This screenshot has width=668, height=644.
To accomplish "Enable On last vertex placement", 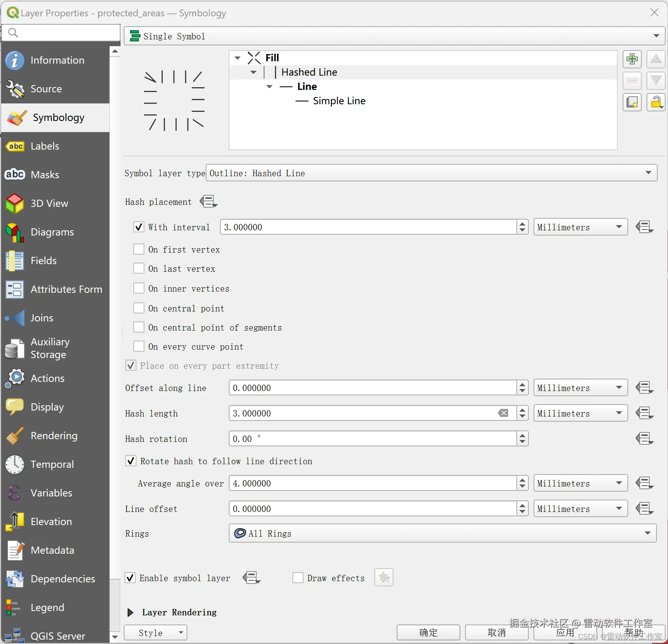I will click(x=139, y=268).
